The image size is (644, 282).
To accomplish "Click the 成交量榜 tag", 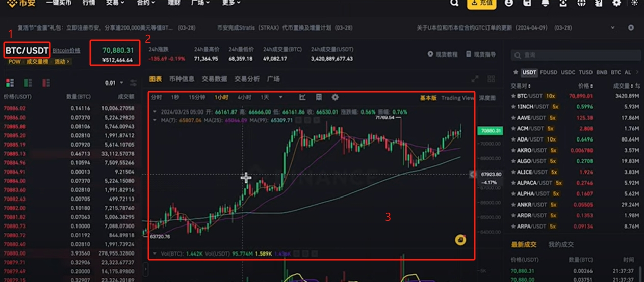I will tap(36, 61).
